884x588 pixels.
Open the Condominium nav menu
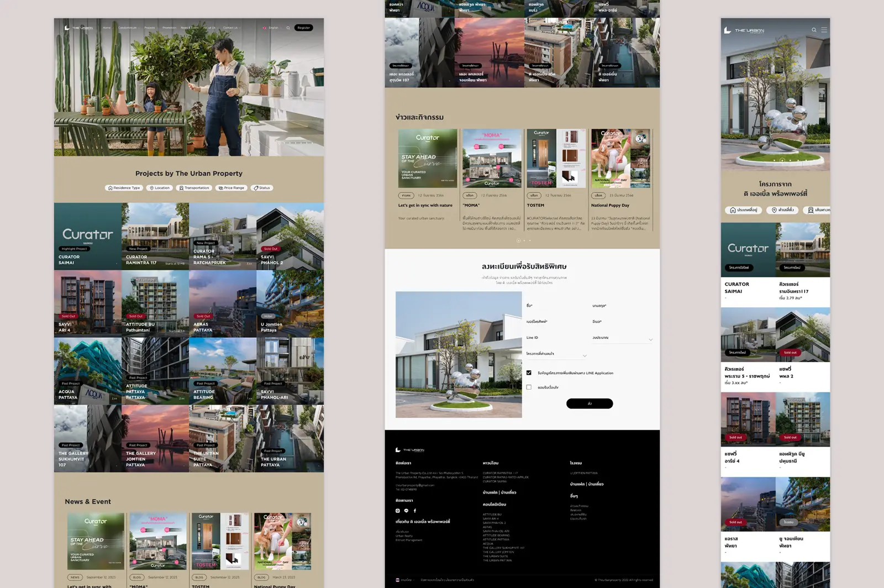tap(127, 28)
